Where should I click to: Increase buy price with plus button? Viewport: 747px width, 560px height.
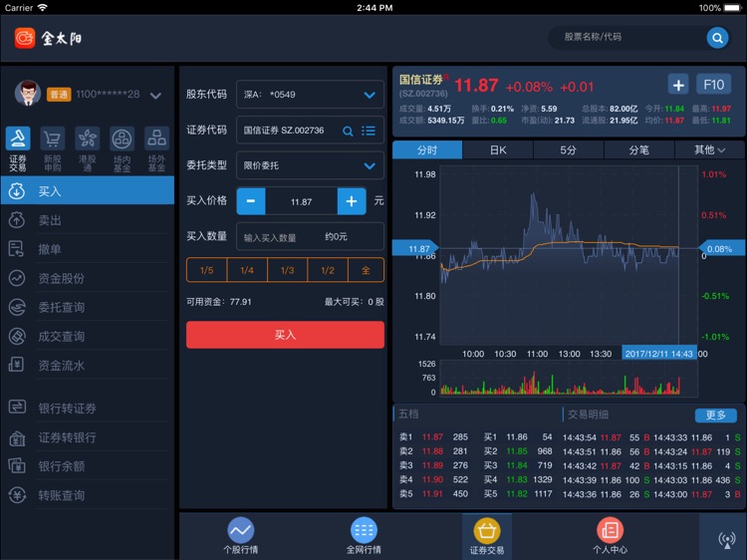click(x=352, y=201)
